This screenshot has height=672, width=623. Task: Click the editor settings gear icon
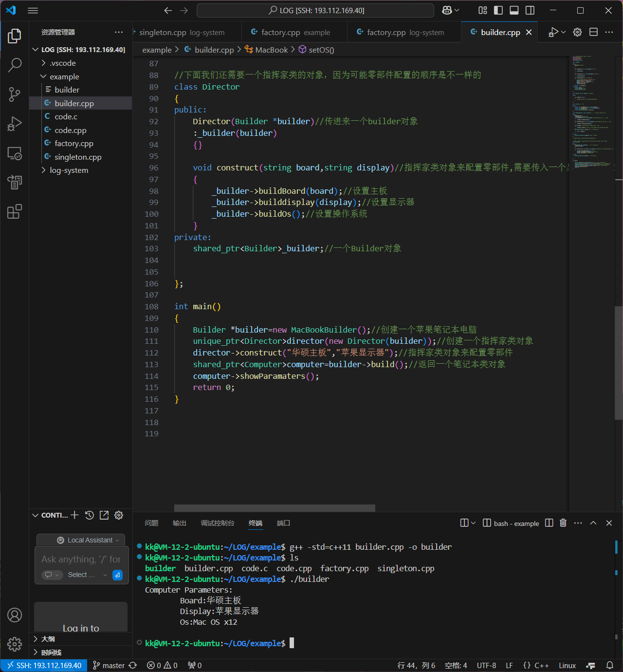577,32
